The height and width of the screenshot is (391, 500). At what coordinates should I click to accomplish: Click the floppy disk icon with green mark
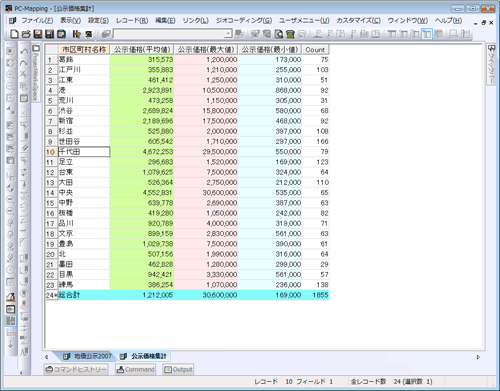tap(50, 34)
